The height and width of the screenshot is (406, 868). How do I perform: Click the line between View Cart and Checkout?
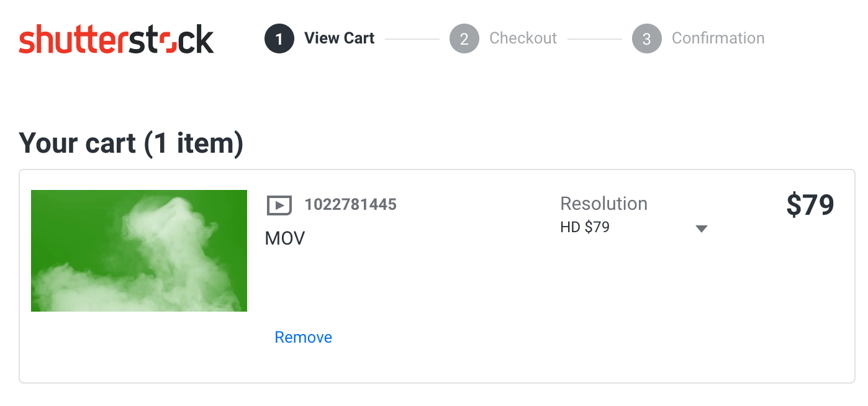coord(412,39)
